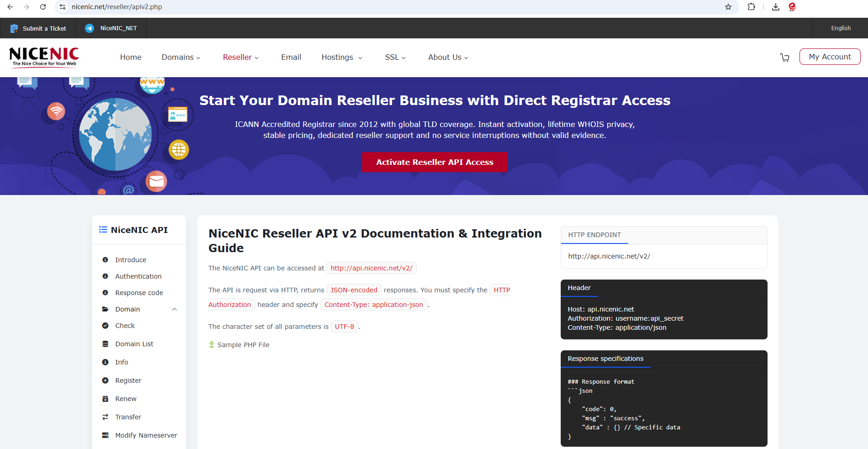Click the Sample PHP File download icon

[x=211, y=344]
